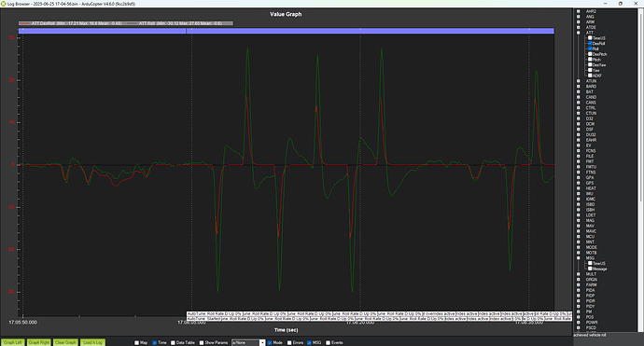Tick the Message checkbox under MSG
This screenshot has width=644, height=346.
[590, 269]
